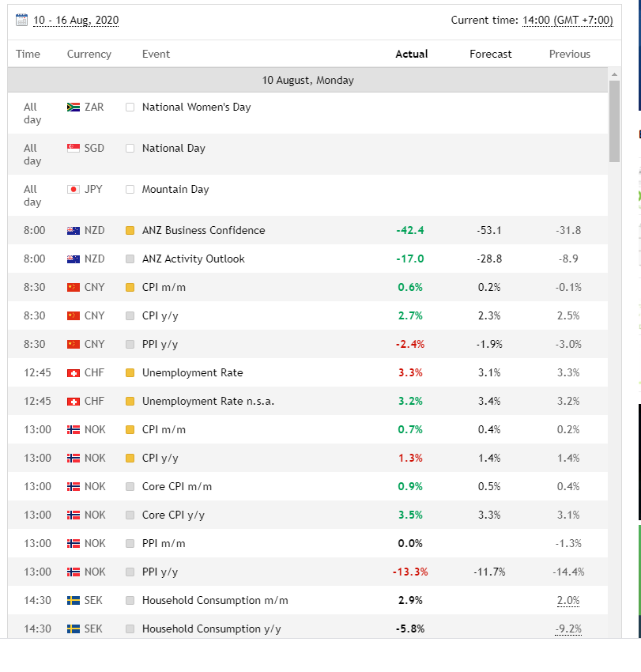Click the Actual column header

(x=411, y=54)
